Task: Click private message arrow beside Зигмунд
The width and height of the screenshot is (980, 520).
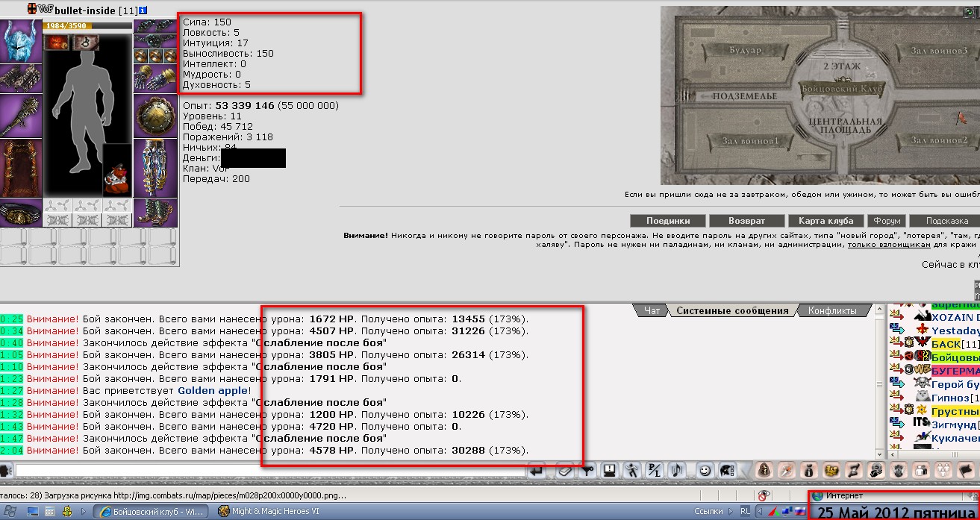Action: (896, 423)
